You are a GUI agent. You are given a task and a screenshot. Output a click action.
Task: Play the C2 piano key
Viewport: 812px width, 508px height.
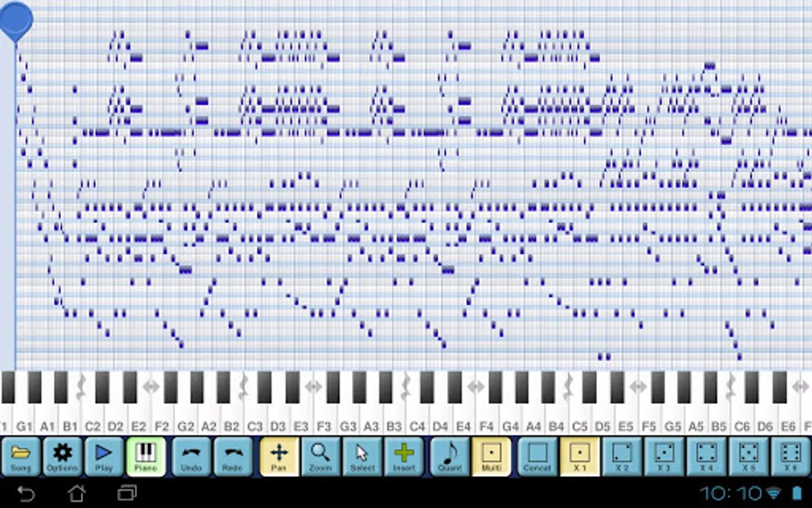[93, 418]
